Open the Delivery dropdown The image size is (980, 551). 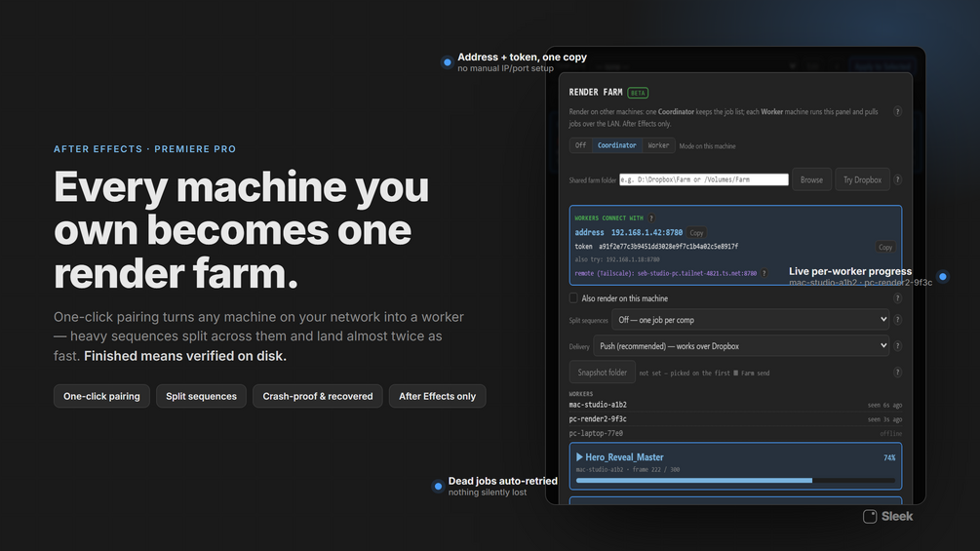point(741,346)
